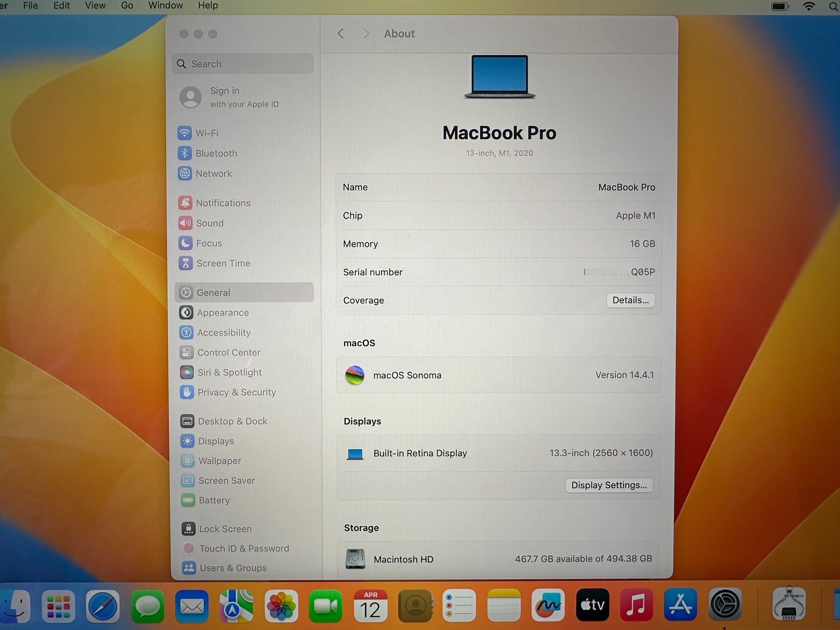The width and height of the screenshot is (840, 630).
Task: Select Notifications settings icon
Action: (186, 202)
